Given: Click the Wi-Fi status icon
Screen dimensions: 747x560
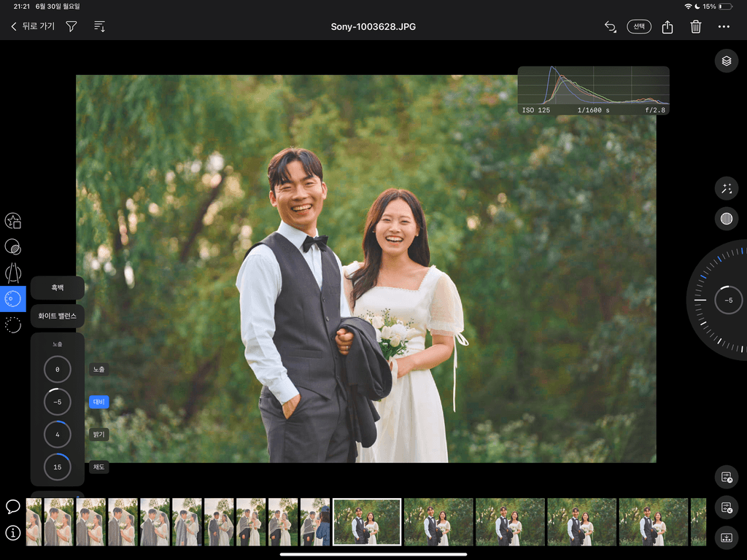Looking at the screenshot, I should (688, 6).
